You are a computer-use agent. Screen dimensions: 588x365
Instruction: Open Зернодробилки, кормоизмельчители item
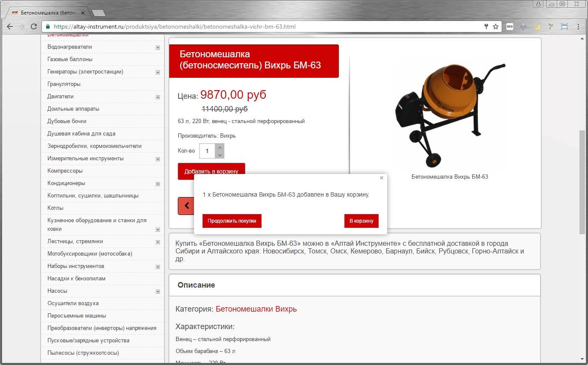pyautogui.click(x=94, y=146)
